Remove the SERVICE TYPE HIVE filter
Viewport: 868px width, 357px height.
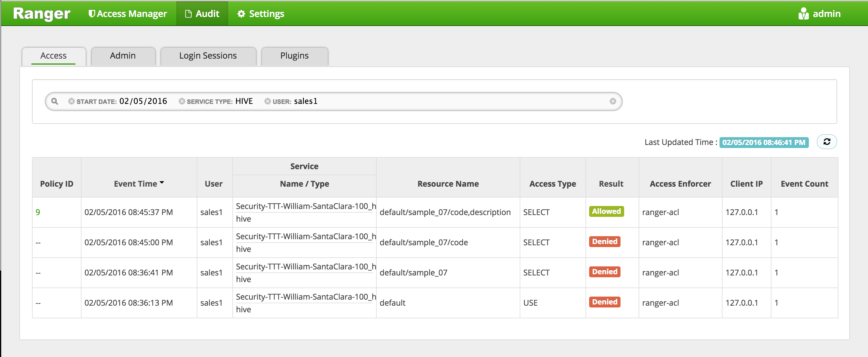(x=182, y=101)
